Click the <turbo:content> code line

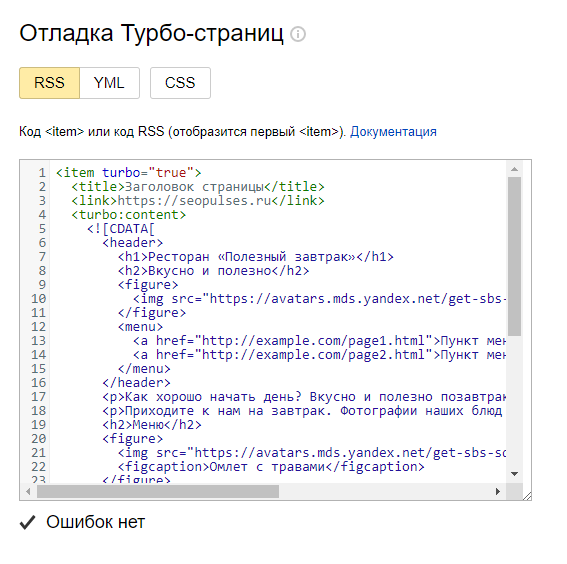tap(129, 215)
